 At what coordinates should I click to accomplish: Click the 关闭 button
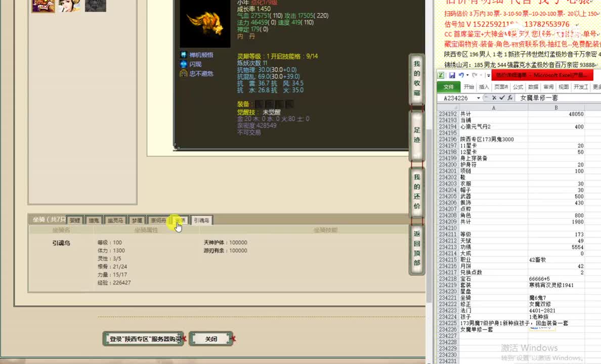point(211,339)
